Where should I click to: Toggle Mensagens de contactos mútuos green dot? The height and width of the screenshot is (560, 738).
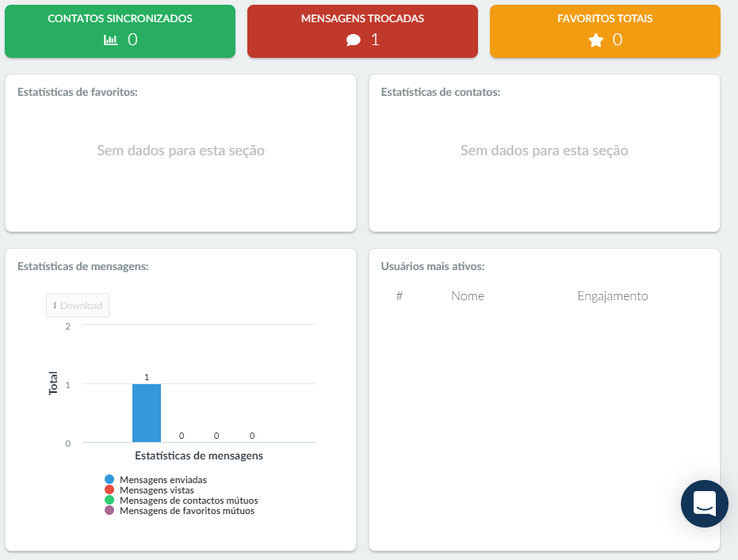[x=109, y=501]
